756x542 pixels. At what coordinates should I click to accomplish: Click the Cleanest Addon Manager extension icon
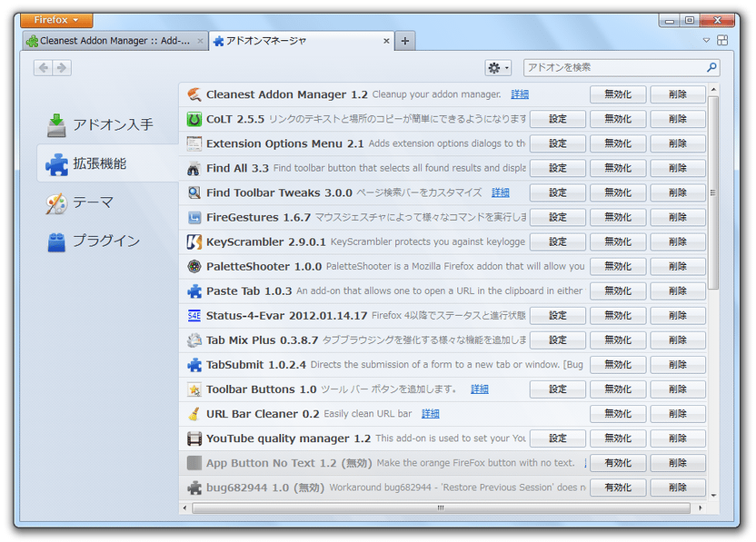click(194, 94)
